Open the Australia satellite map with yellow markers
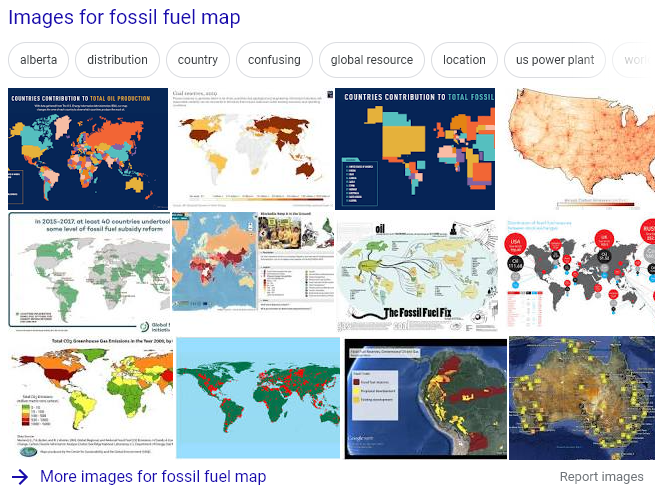The image size is (655, 503). (582, 398)
